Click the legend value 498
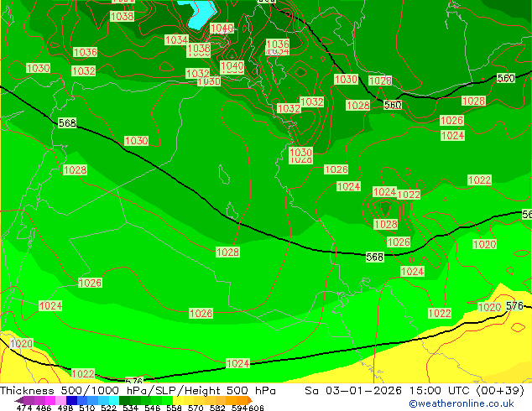 point(65,408)
